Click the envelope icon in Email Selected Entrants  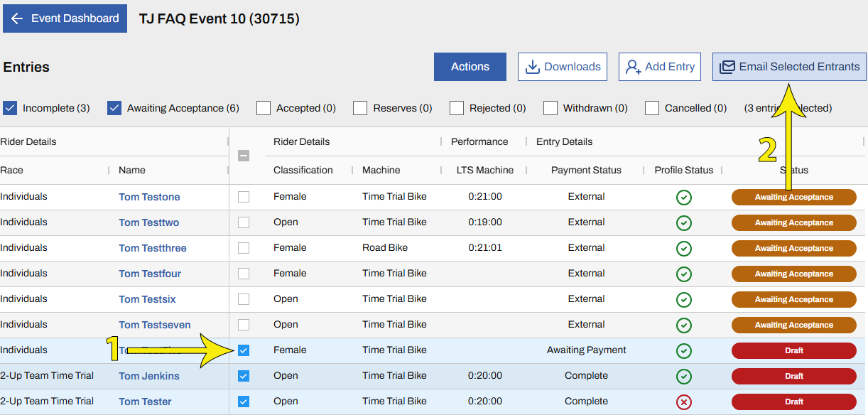coord(727,67)
